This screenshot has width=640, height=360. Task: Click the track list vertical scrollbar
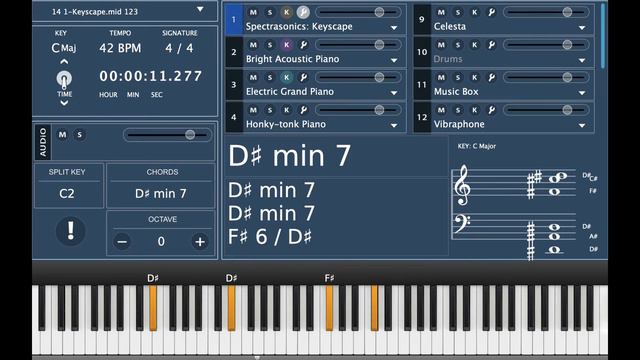[603, 36]
